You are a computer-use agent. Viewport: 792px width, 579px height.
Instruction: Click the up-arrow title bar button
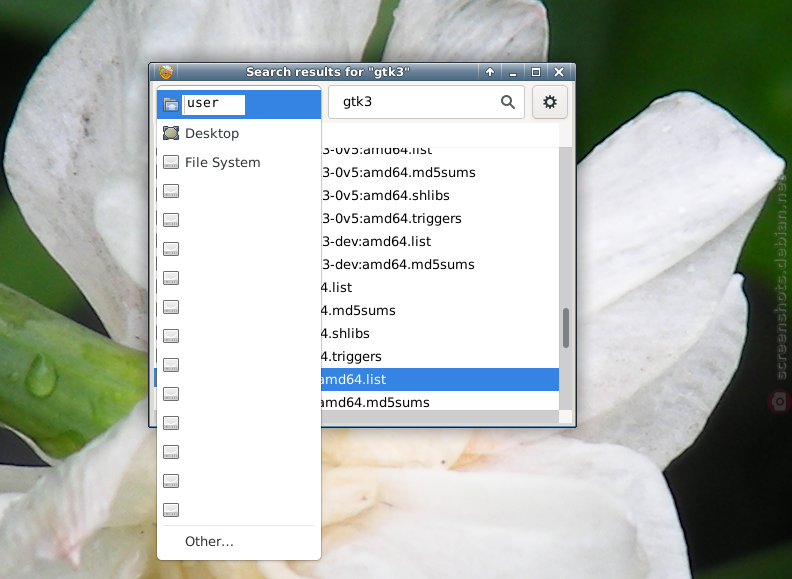[489, 72]
